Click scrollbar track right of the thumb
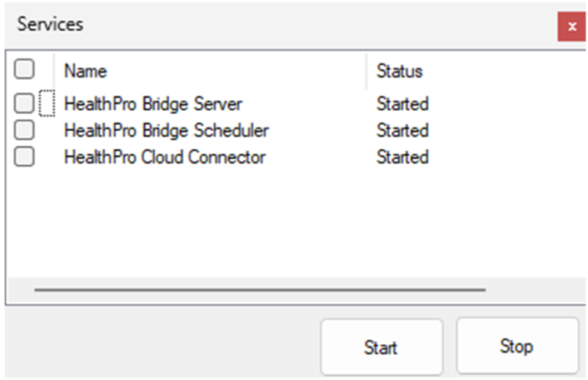 click(x=536, y=290)
